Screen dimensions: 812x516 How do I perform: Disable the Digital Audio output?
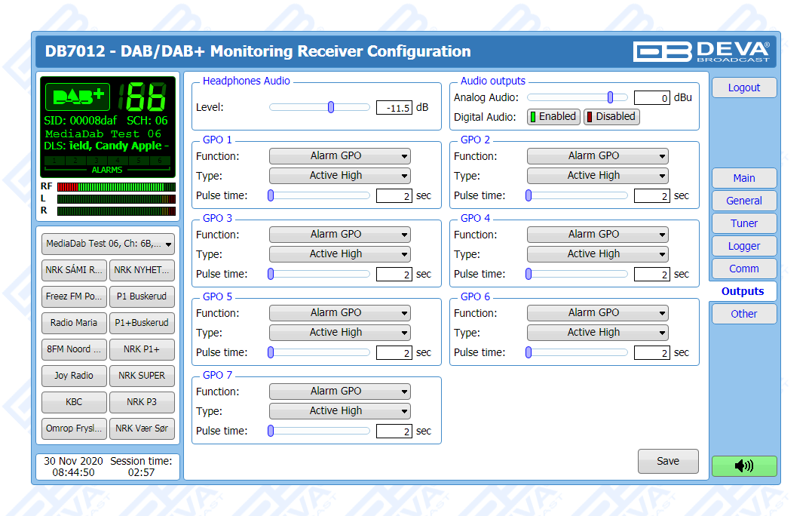coord(611,117)
